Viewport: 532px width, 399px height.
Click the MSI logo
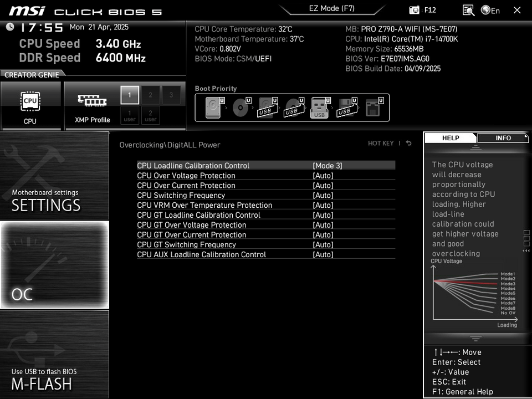click(x=27, y=11)
